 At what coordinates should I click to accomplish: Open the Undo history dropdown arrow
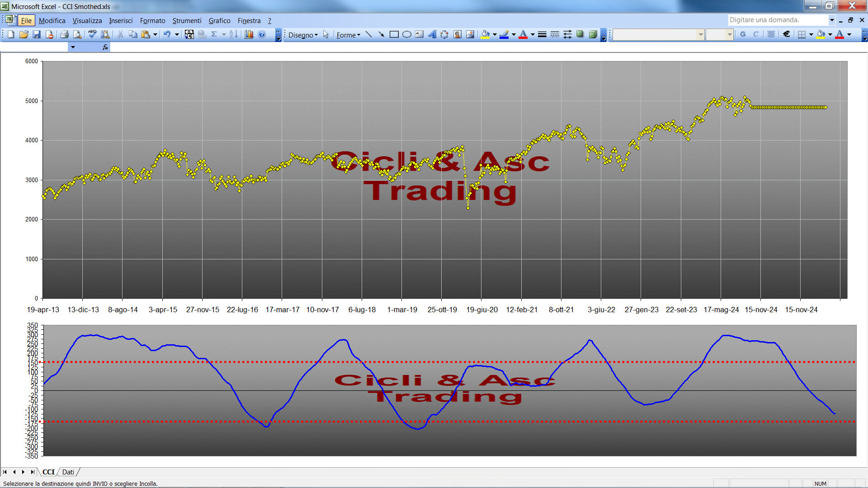pyautogui.click(x=177, y=34)
